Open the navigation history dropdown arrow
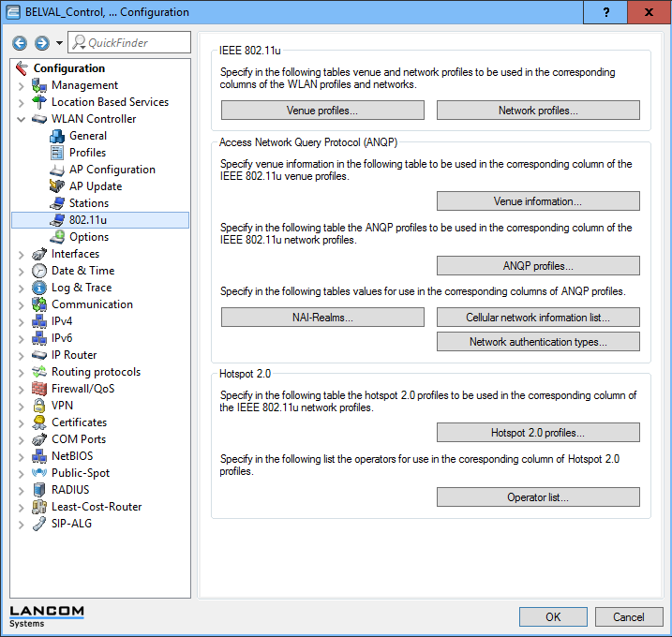The image size is (672, 637). tap(59, 43)
